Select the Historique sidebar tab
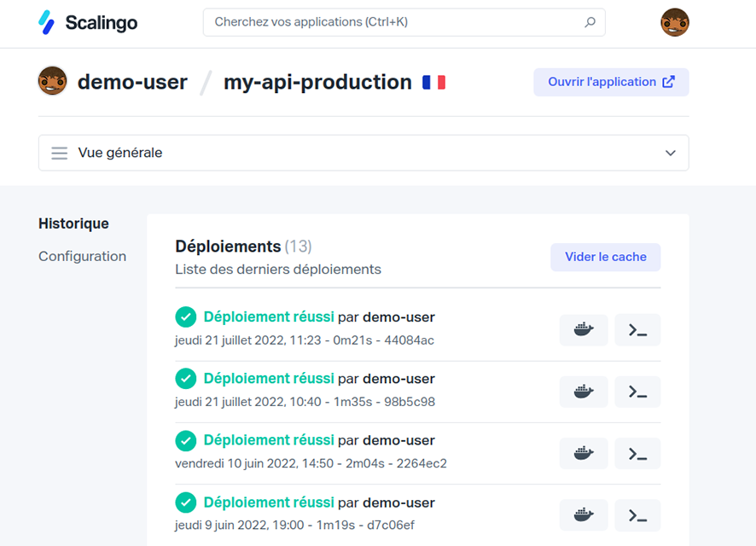The height and width of the screenshot is (546, 756). click(73, 224)
